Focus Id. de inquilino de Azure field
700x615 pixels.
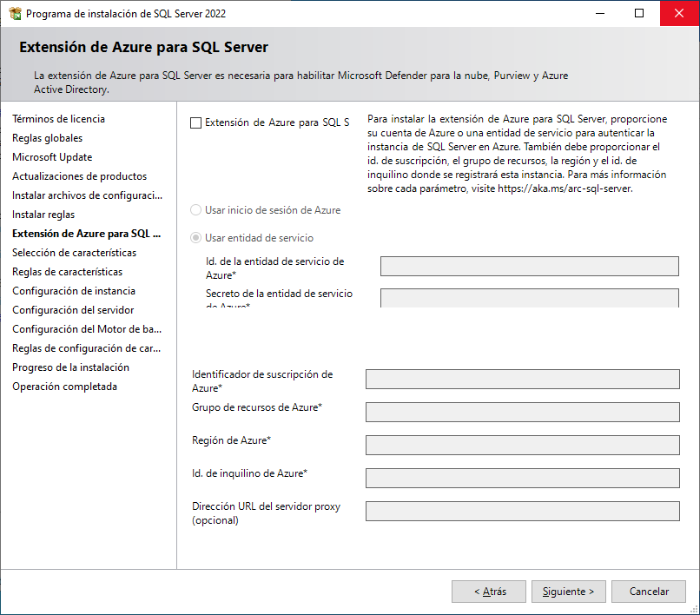(522, 478)
